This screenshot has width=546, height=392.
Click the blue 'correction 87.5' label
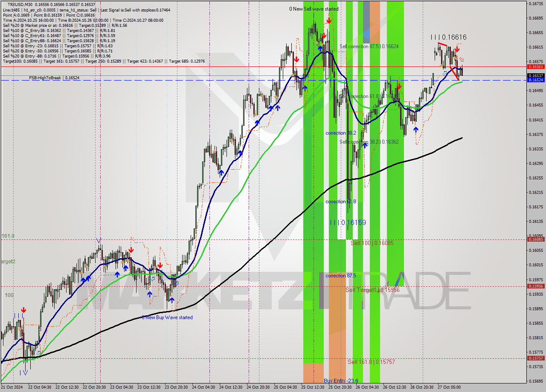(x=341, y=276)
